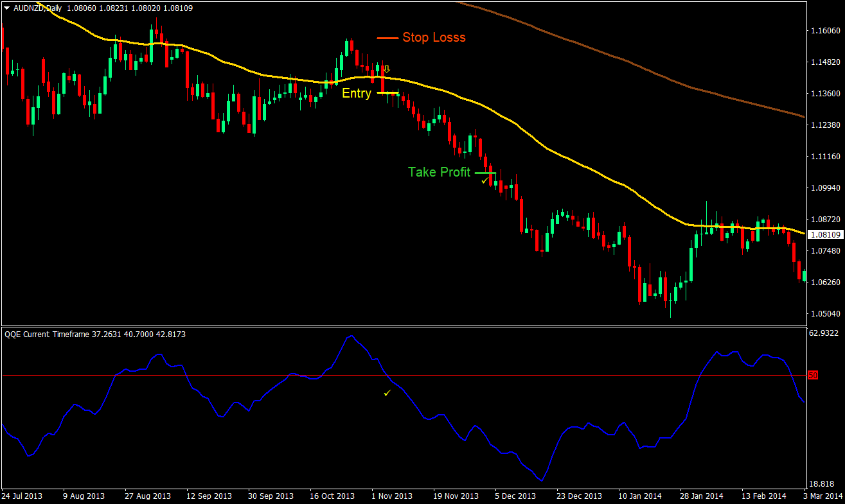845x504 pixels.
Task: Click the red 50 label on the right scale
Action: point(813,374)
